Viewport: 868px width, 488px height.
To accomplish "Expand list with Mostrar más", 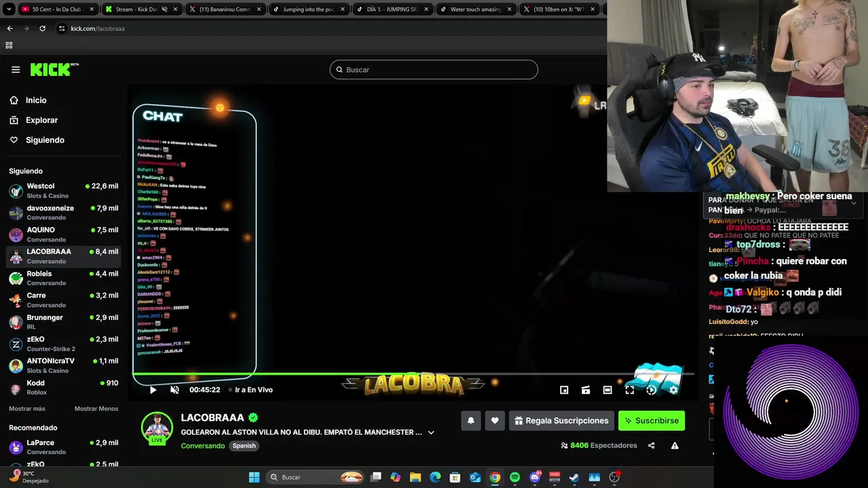I will [x=27, y=409].
